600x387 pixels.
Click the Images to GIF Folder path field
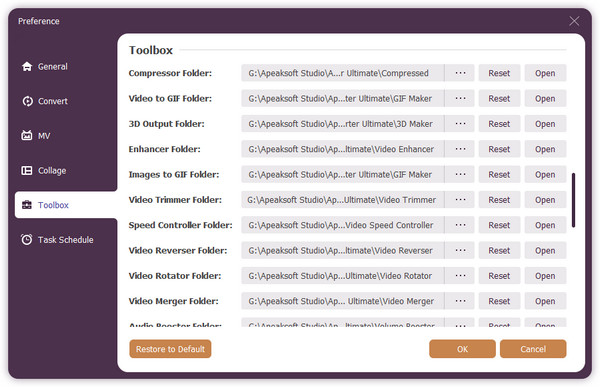(343, 174)
